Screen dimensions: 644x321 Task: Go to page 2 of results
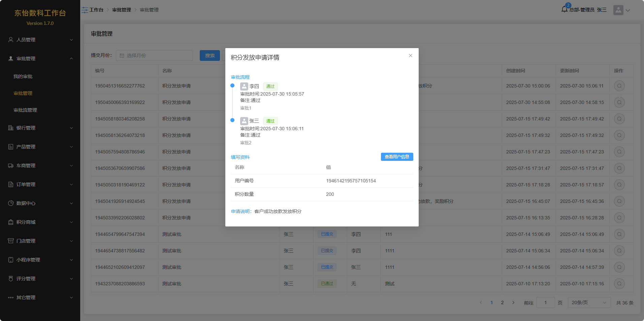tap(502, 302)
